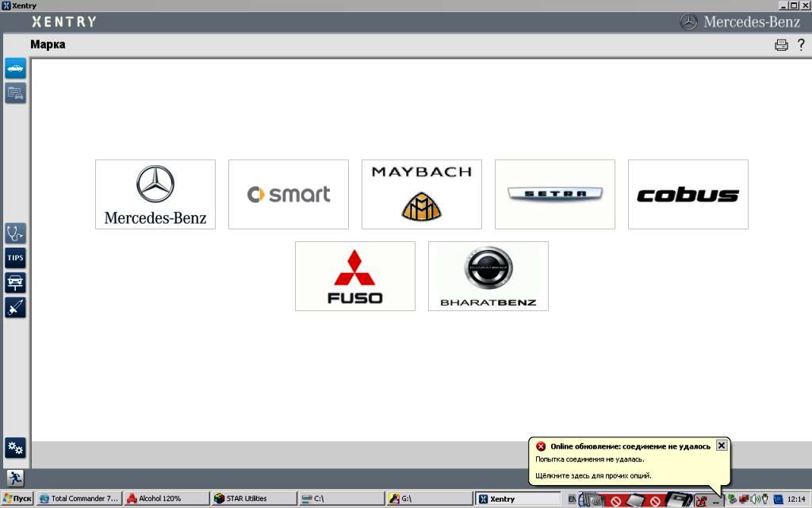Select the smart brand tile

click(x=289, y=194)
